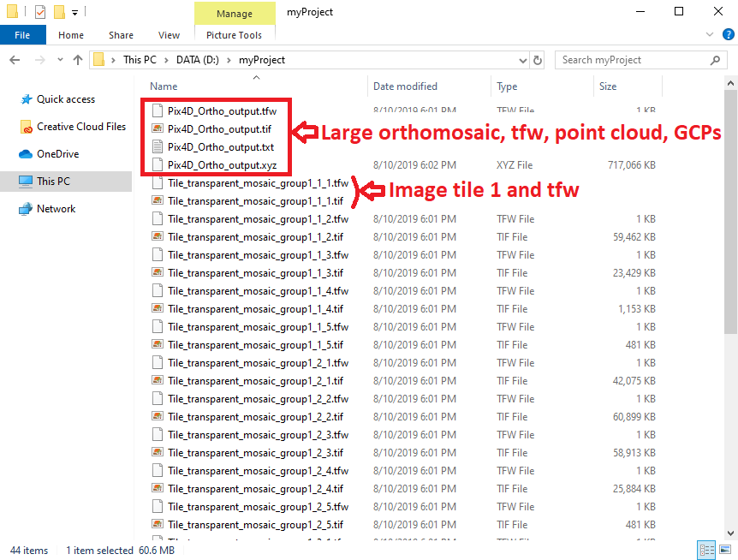Select Tile_transparent_mosaic_group1_1_1.tif
Viewport: 738px width, 560px height.
pyautogui.click(x=256, y=201)
